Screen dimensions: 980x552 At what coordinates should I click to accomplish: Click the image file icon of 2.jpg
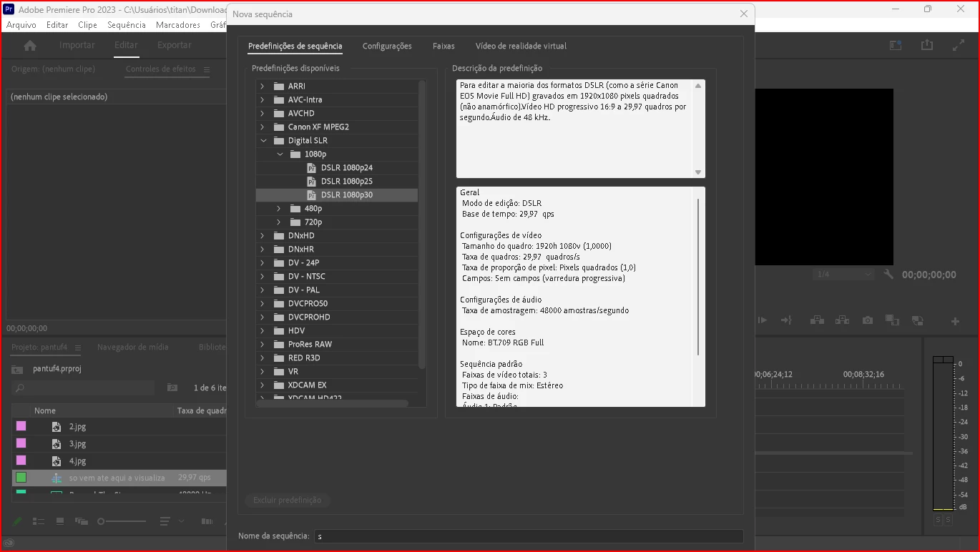[x=57, y=427]
